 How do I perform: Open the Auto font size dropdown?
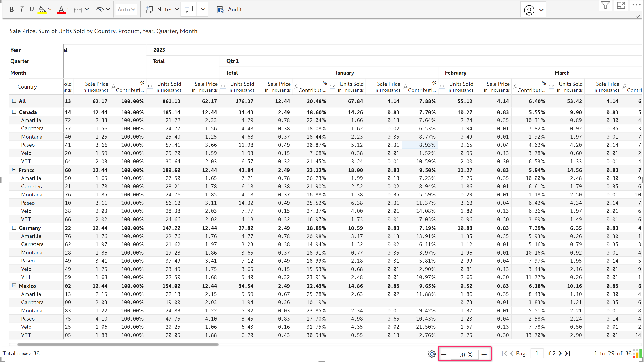126,9
